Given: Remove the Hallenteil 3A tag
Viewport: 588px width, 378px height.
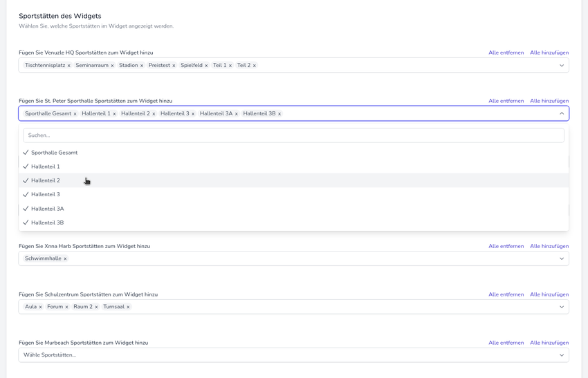Looking at the screenshot, I should pos(237,114).
